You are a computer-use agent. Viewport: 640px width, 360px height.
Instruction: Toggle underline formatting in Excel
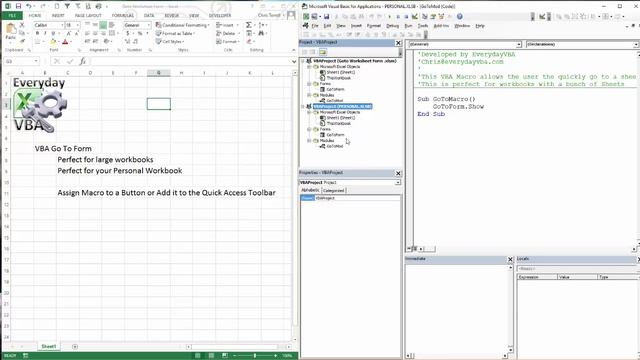(53, 33)
